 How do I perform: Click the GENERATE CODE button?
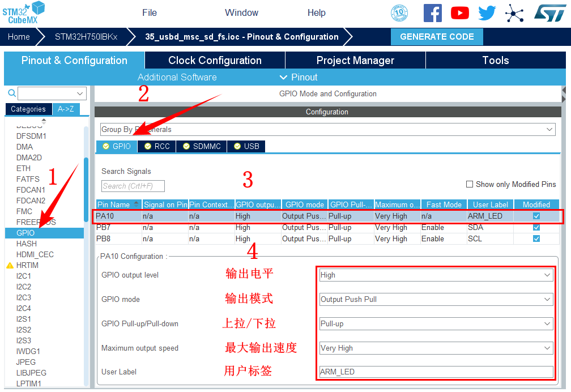pos(437,37)
